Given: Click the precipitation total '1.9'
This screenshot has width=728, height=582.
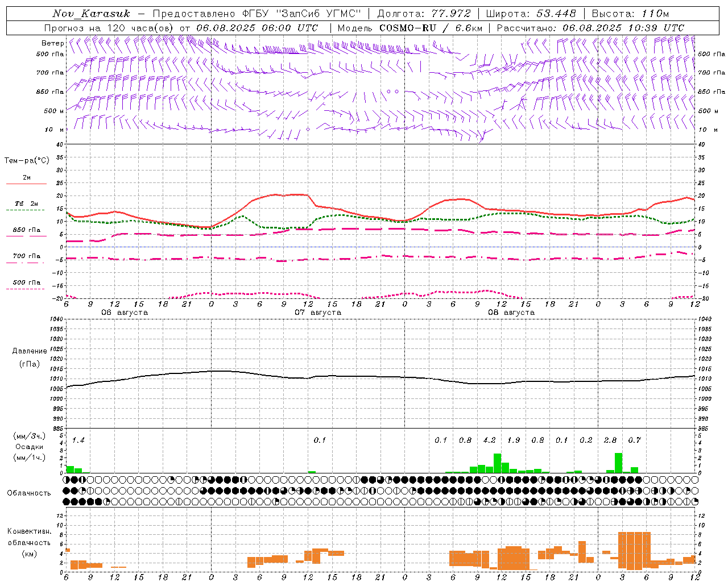Looking at the screenshot, I should [x=514, y=440].
